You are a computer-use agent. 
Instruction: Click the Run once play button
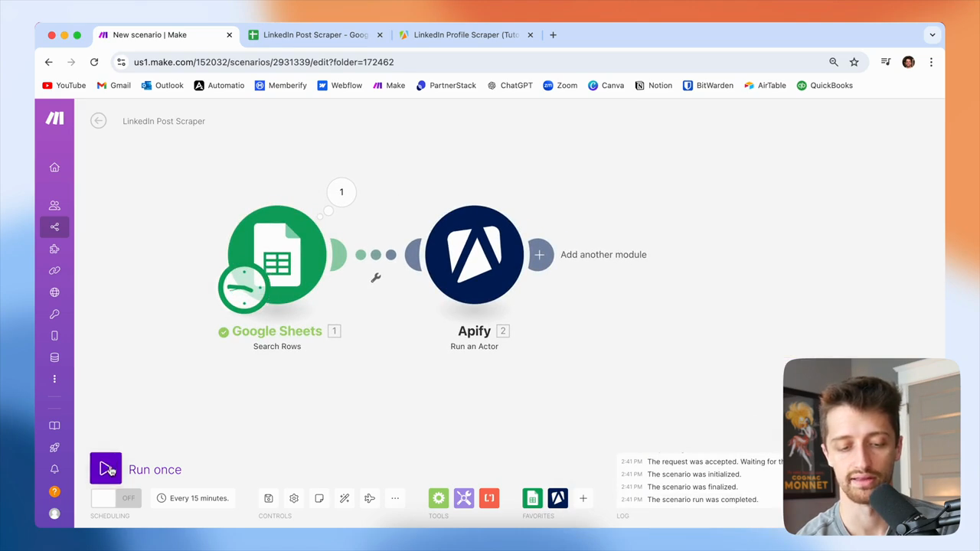coord(106,469)
